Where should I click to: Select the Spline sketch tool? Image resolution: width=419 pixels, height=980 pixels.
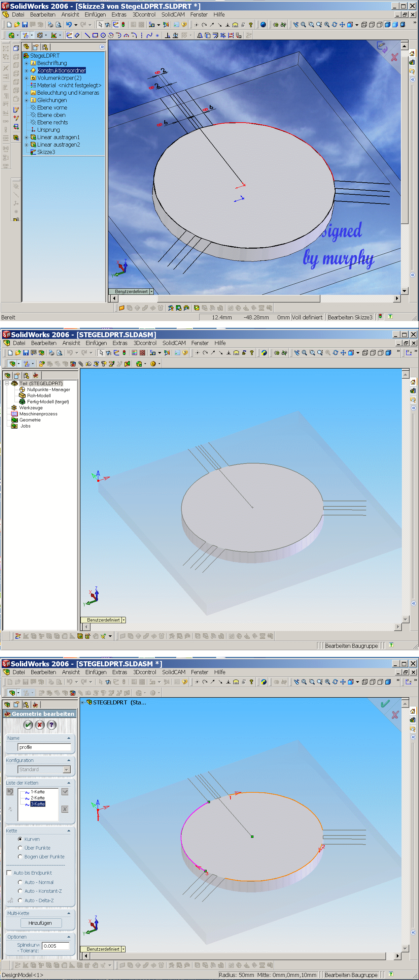point(149,35)
